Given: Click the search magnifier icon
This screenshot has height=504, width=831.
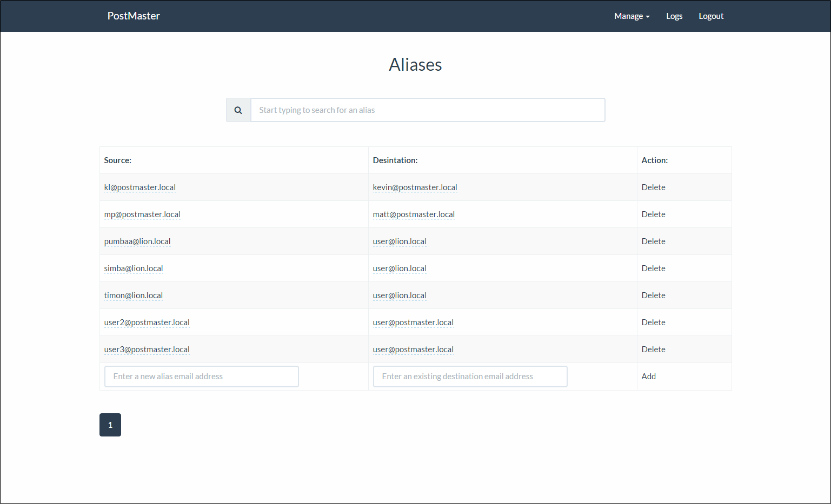Looking at the screenshot, I should pos(238,110).
